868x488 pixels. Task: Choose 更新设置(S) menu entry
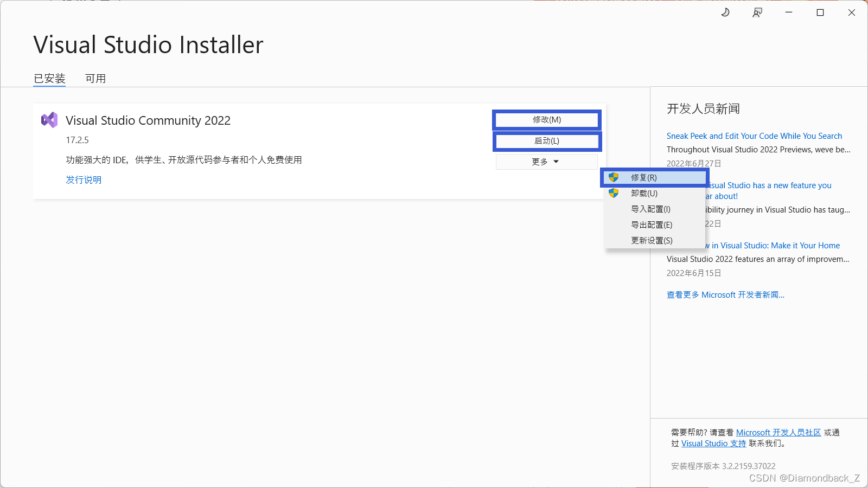[654, 240]
